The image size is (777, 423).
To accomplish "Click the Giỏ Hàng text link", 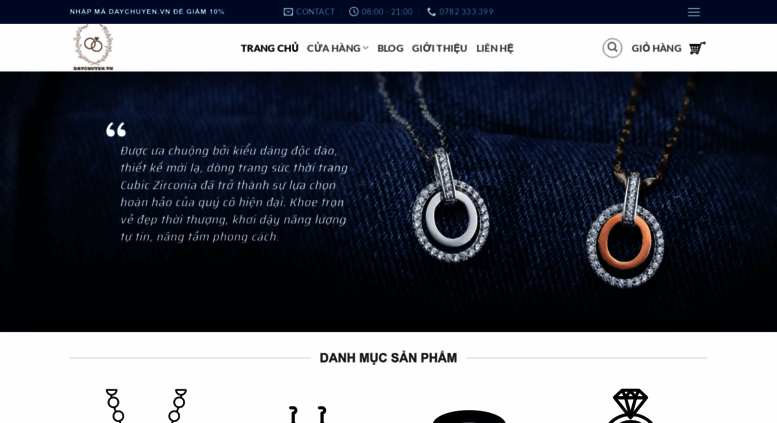I will click(656, 48).
